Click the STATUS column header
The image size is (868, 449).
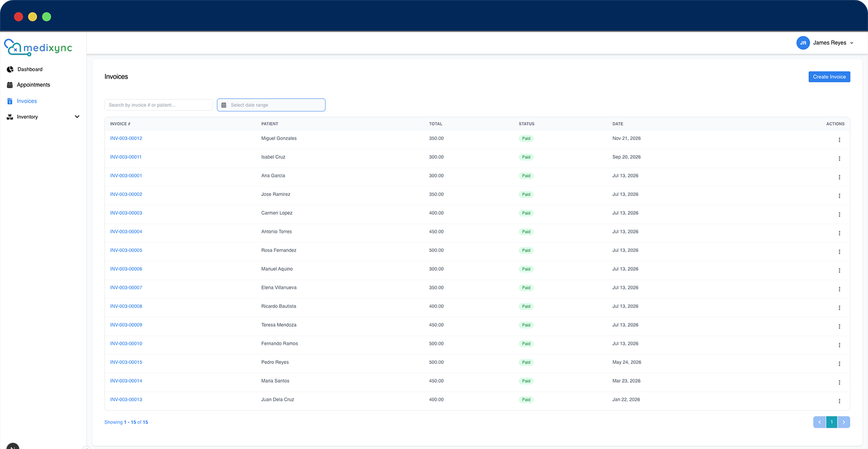coord(527,124)
